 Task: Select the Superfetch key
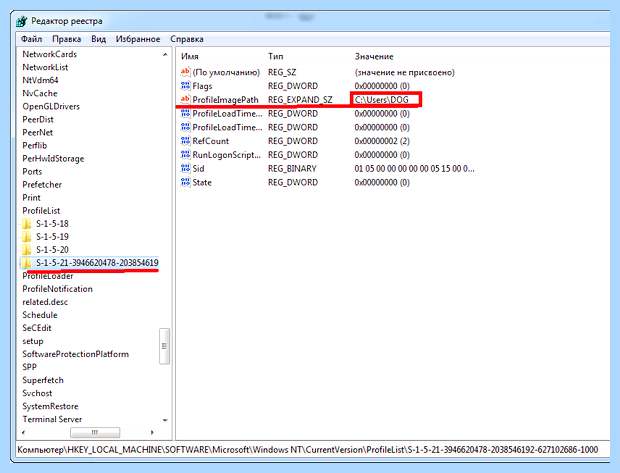click(43, 380)
